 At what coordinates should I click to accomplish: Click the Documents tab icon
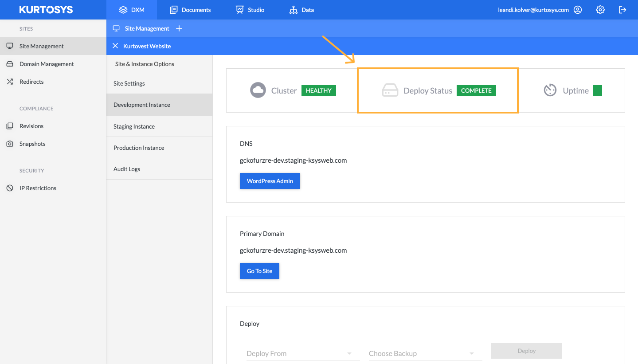(174, 10)
